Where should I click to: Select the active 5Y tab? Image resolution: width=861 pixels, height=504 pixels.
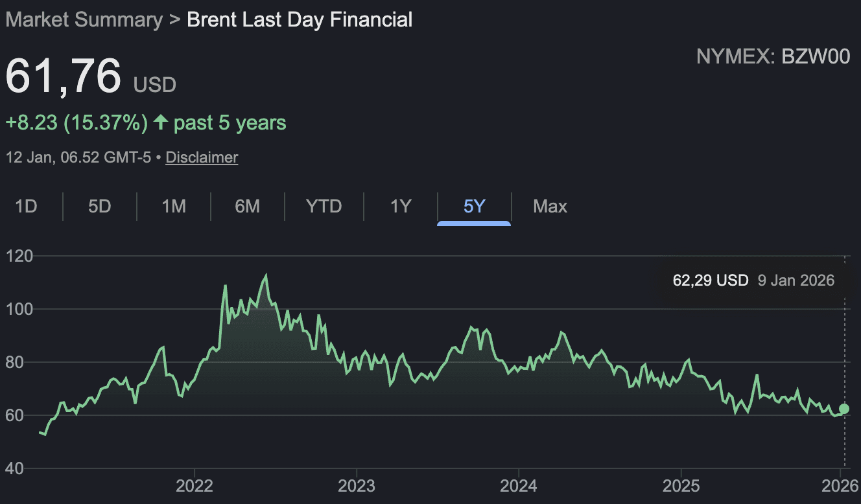[x=474, y=206]
